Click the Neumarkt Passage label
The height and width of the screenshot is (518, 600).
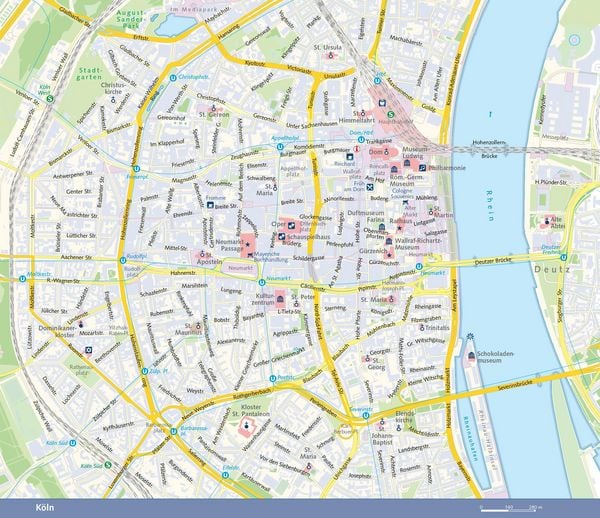coord(229,245)
